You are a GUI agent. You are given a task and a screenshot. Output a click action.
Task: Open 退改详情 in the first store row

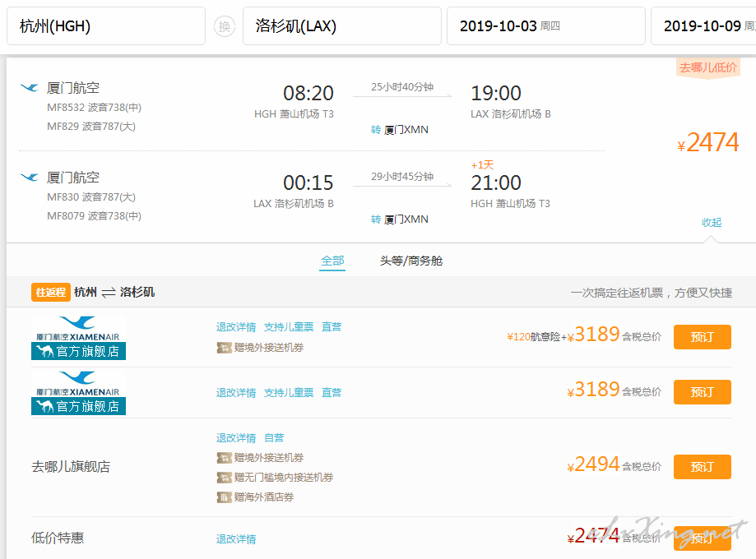tap(236, 327)
